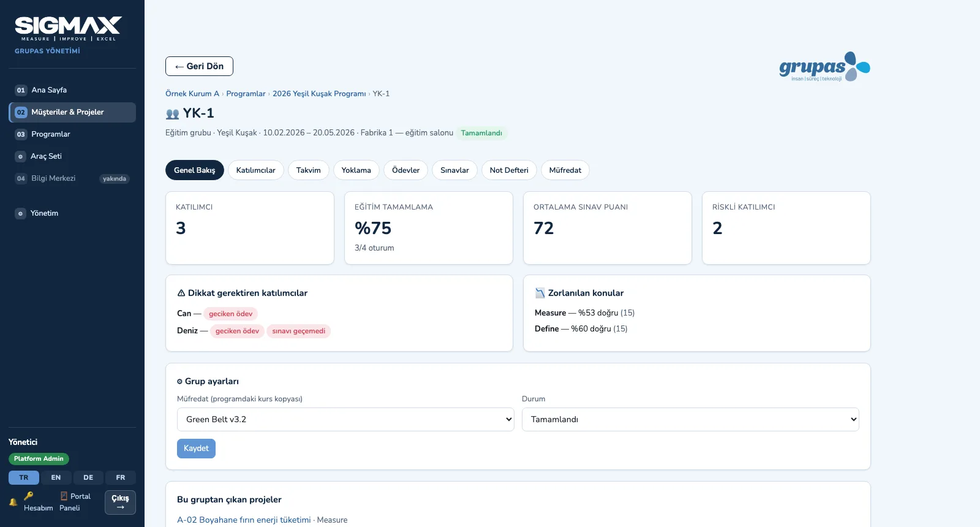Image resolution: width=980 pixels, height=527 pixels.
Task: Open Portal Paneli door icon link
Action: click(75, 502)
